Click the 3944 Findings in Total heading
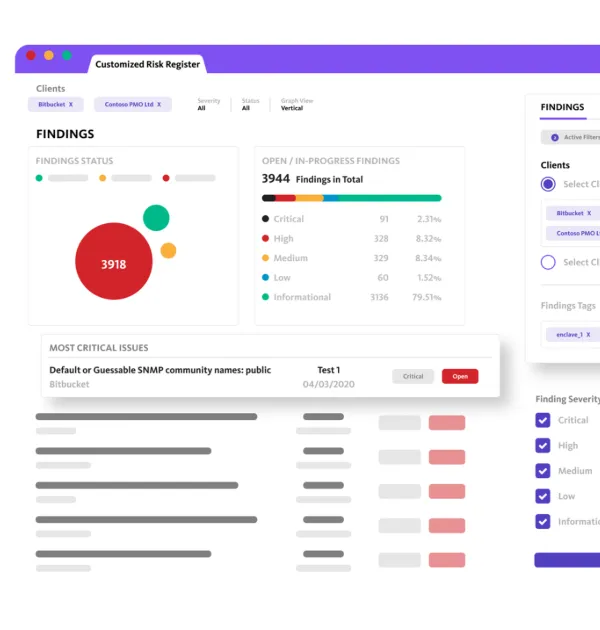 pos(312,179)
